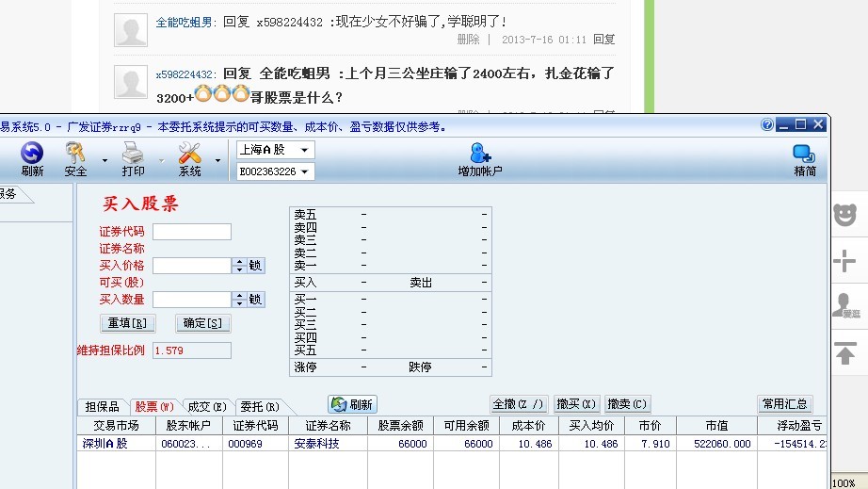868x489 pixels.
Task: Switch to the 成交(E) tab
Action: pos(207,407)
